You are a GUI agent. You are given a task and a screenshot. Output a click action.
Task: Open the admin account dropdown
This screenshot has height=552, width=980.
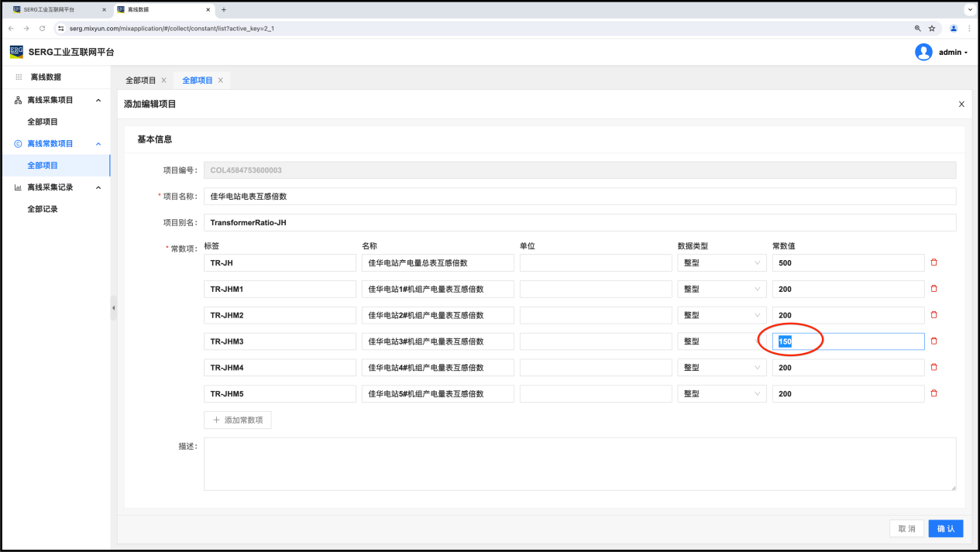click(953, 53)
